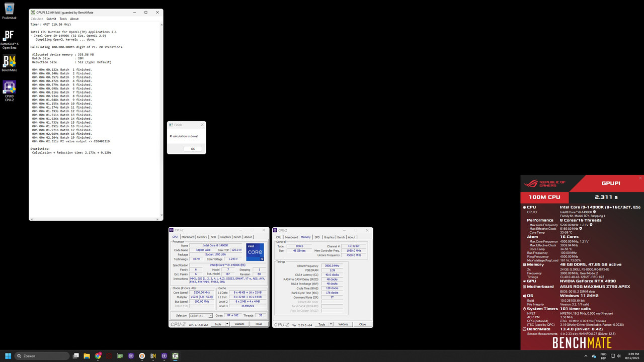Select the CPU tab in right CPU-Z window
The image size is (644, 362).
tap(279, 237)
